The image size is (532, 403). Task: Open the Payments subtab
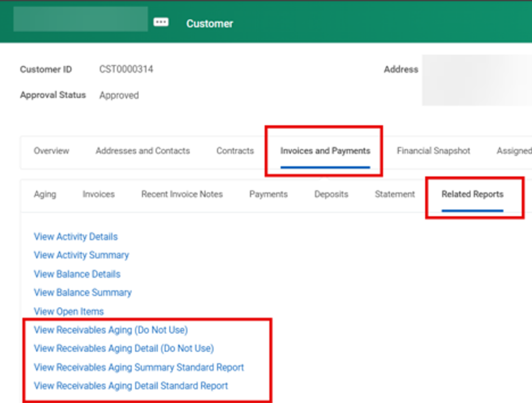[x=268, y=194]
